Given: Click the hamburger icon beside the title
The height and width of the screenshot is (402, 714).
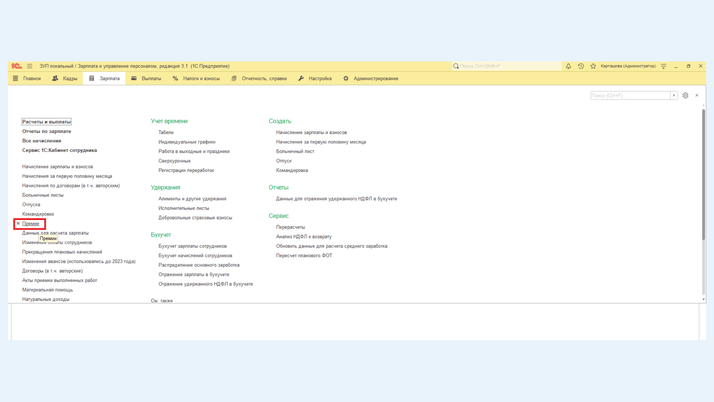Looking at the screenshot, I should click(x=30, y=66).
